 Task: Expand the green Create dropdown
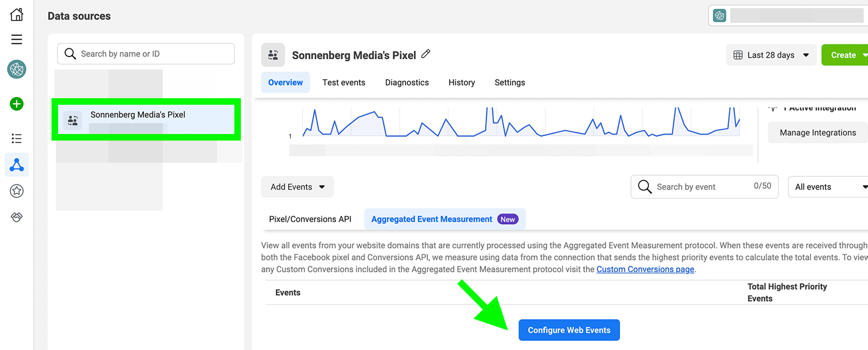(845, 55)
